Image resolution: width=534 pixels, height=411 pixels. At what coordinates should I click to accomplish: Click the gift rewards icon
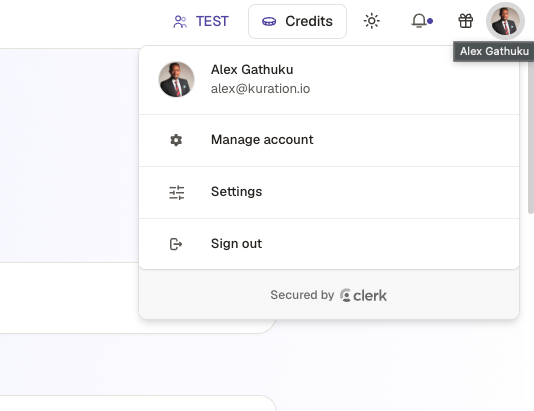(x=466, y=21)
